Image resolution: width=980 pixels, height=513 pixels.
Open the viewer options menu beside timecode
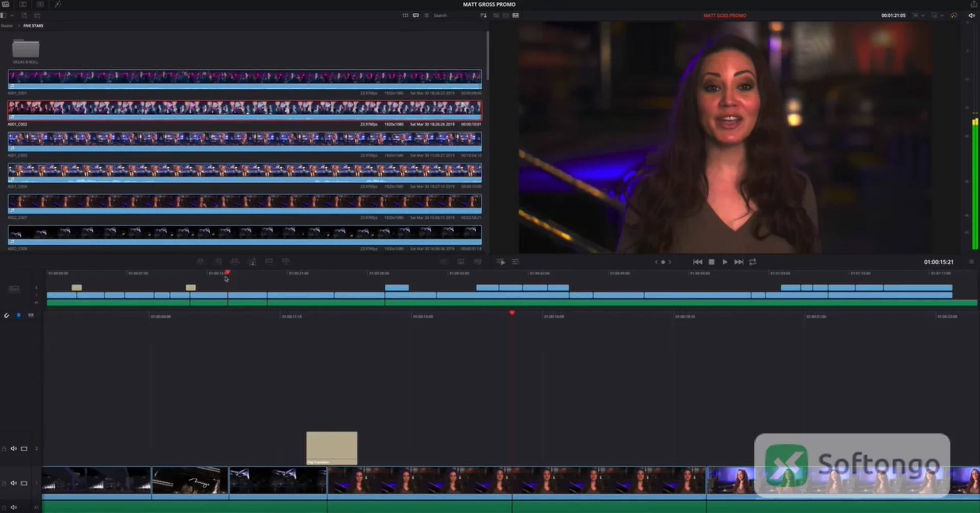(971, 262)
